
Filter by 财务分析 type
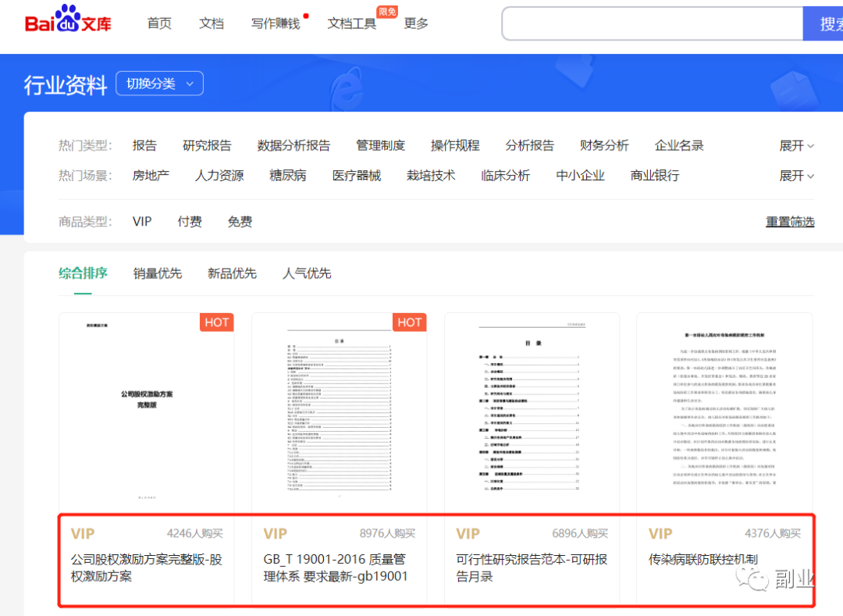pos(604,146)
